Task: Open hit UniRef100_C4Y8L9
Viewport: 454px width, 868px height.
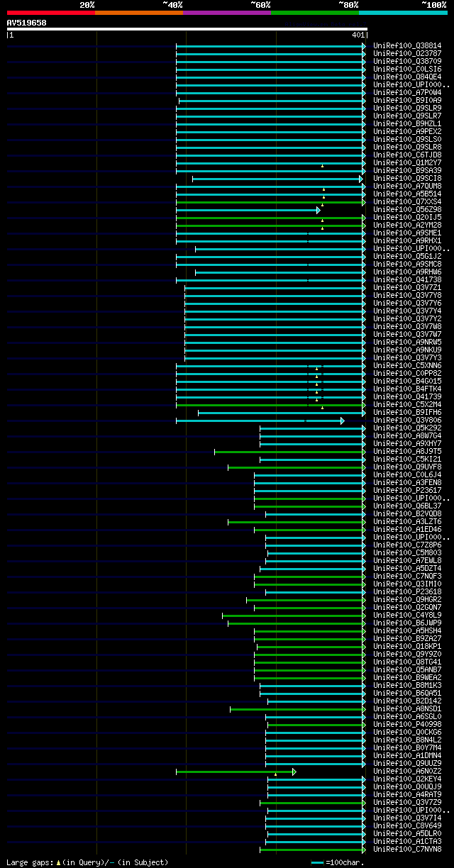Action: 407,616
